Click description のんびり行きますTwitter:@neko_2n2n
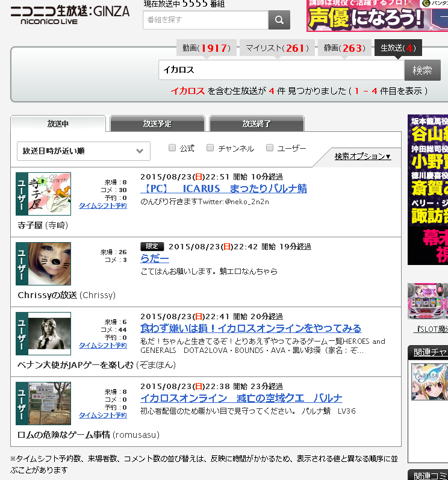 coord(205,202)
